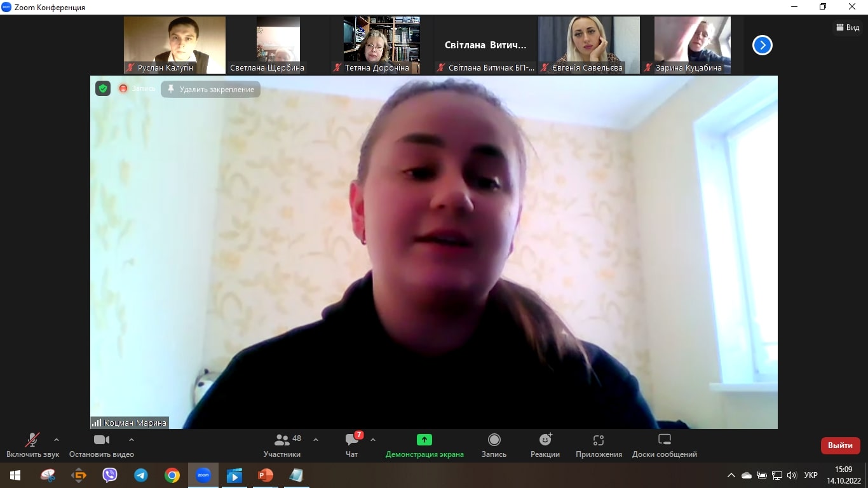Screen dimensions: 868x488
Task: Click the Remove Pin button
Action: point(210,90)
